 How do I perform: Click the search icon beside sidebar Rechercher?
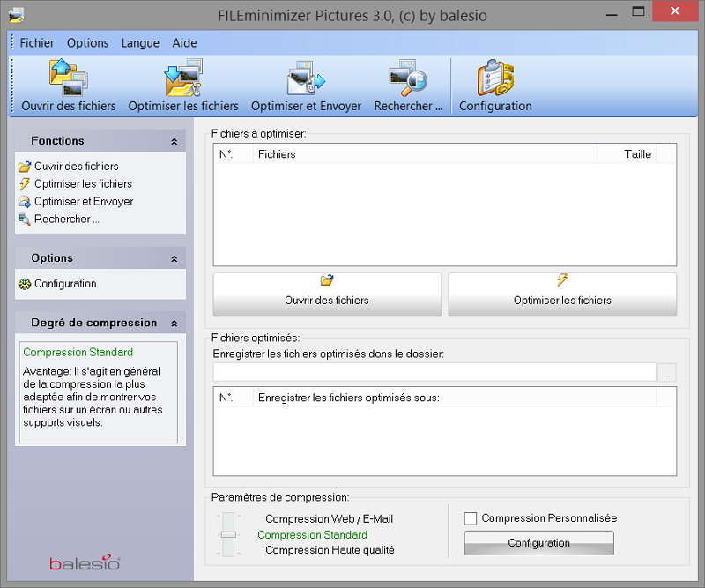[25, 220]
